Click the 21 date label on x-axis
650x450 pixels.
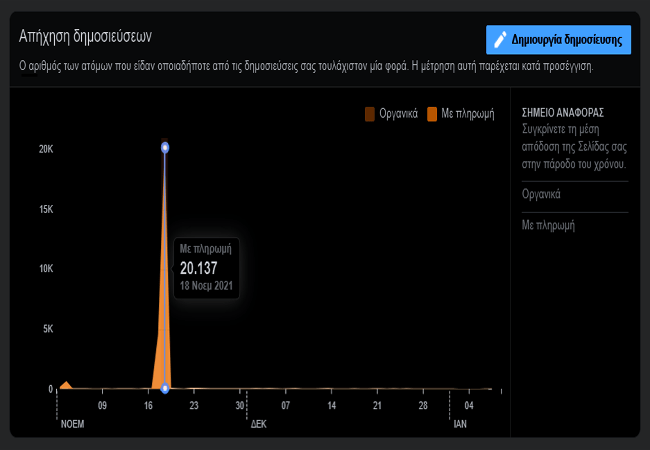377,406
